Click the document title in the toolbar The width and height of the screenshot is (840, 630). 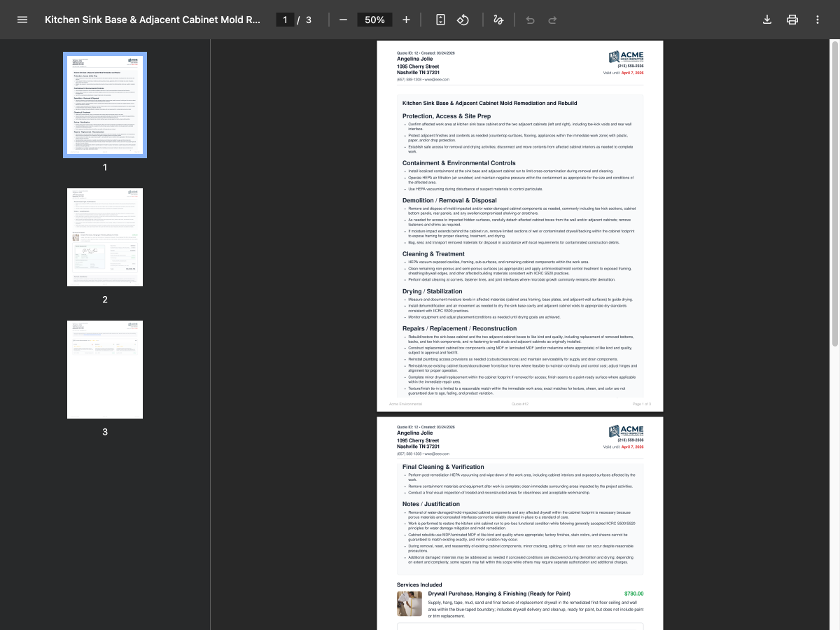[x=153, y=20]
